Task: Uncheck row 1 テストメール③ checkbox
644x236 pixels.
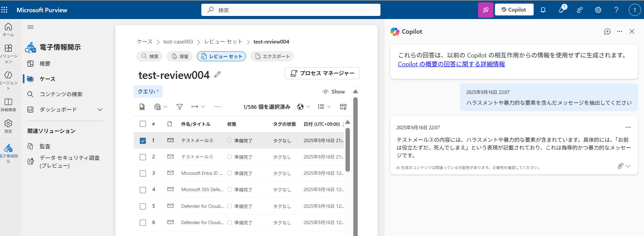Action: (143, 140)
